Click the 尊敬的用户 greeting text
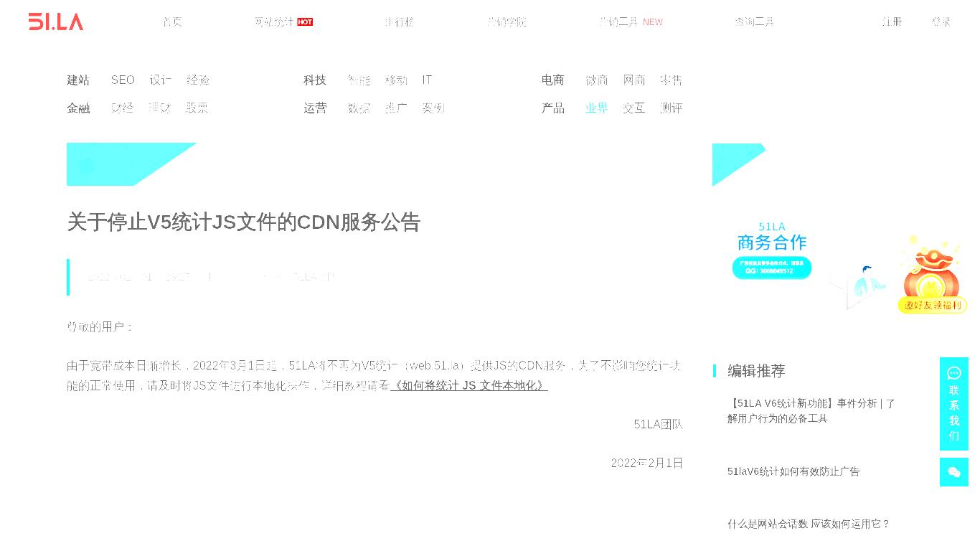Viewport: 980px width, 551px height. click(x=100, y=326)
